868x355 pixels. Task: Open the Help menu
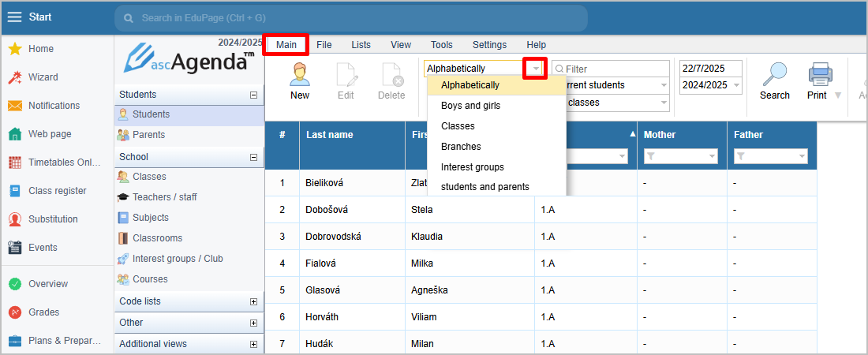[537, 45]
